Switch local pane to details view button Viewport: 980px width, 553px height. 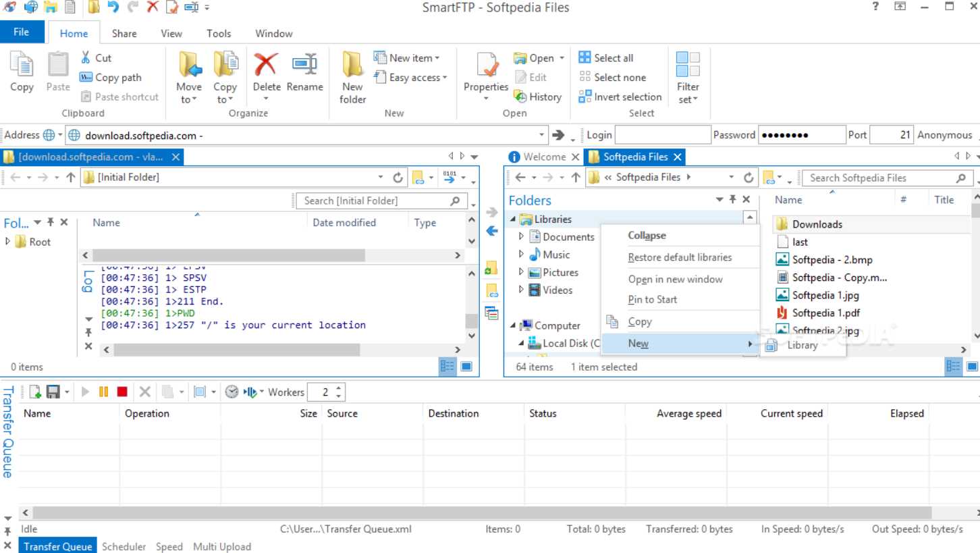point(954,366)
